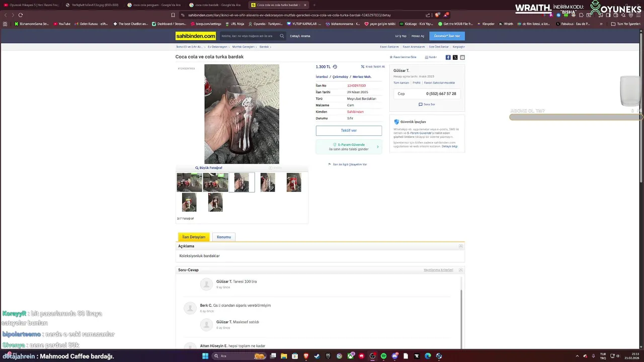Select the last thumbnail in second row
Image resolution: width=644 pixels, height=362 pixels.
pos(215,202)
